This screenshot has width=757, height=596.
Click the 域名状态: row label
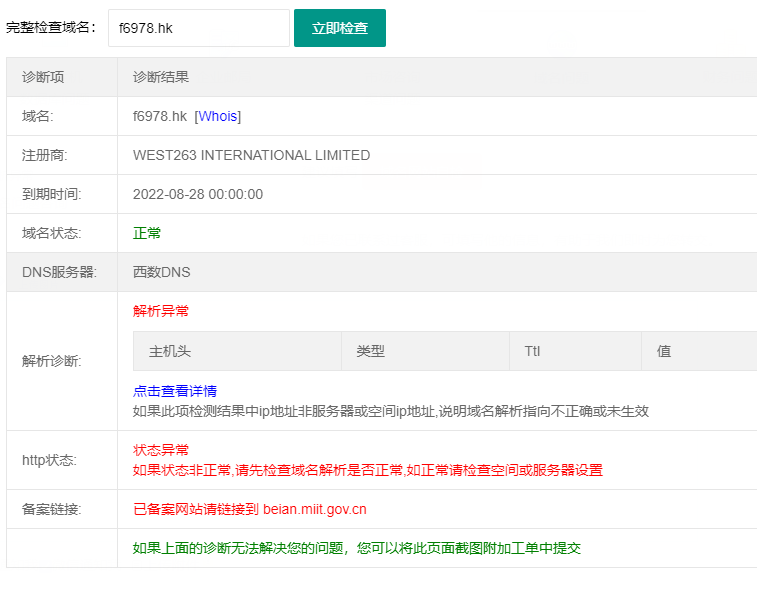click(52, 233)
